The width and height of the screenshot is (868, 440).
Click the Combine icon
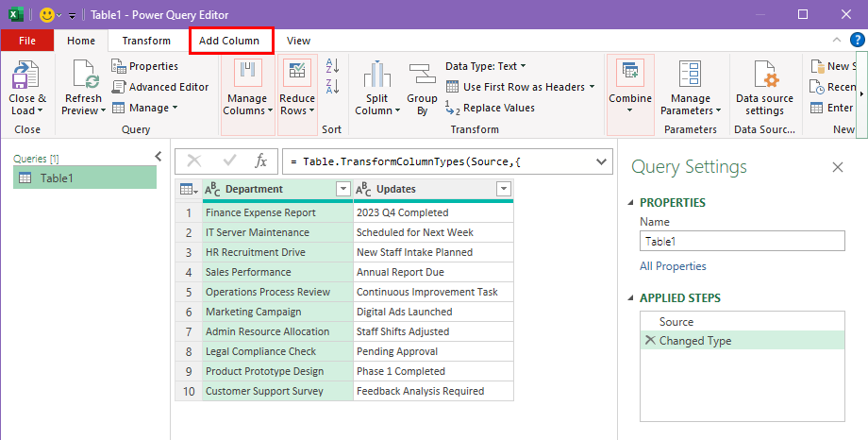click(630, 72)
